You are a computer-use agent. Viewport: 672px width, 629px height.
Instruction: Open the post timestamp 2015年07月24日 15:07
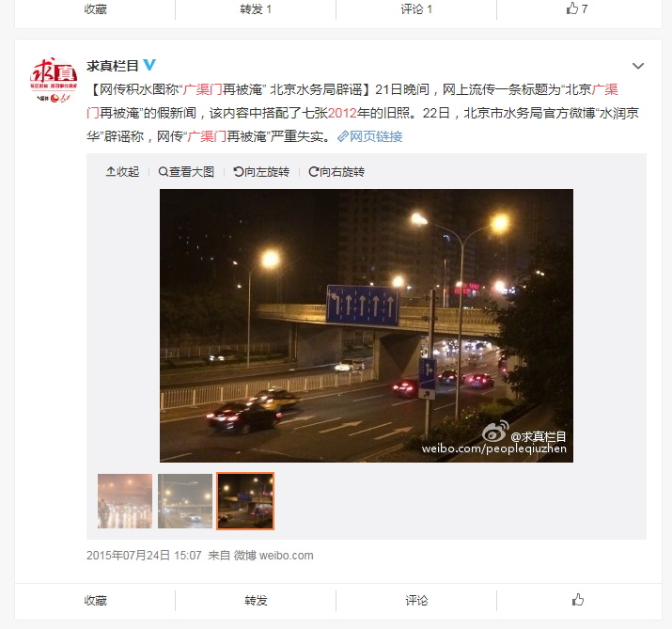144,556
